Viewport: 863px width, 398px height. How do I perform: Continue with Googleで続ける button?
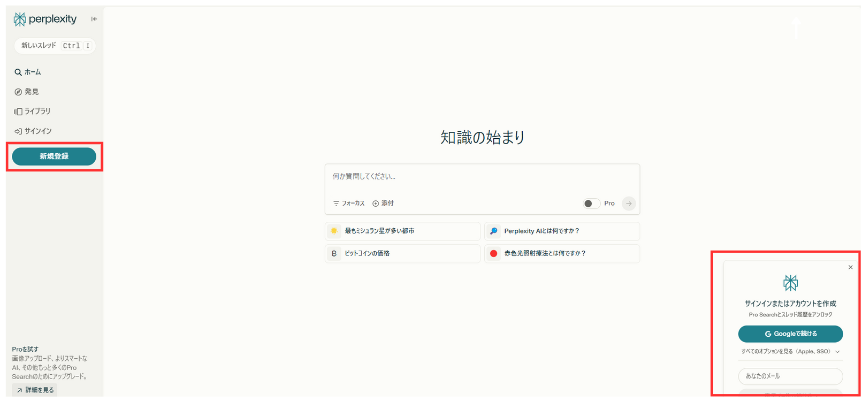coord(790,334)
